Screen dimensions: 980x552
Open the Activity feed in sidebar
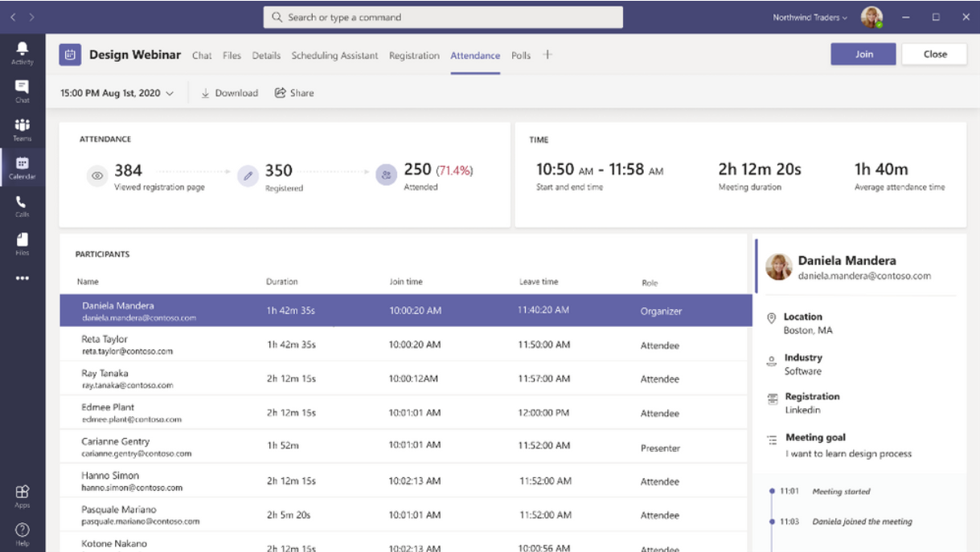(x=23, y=53)
